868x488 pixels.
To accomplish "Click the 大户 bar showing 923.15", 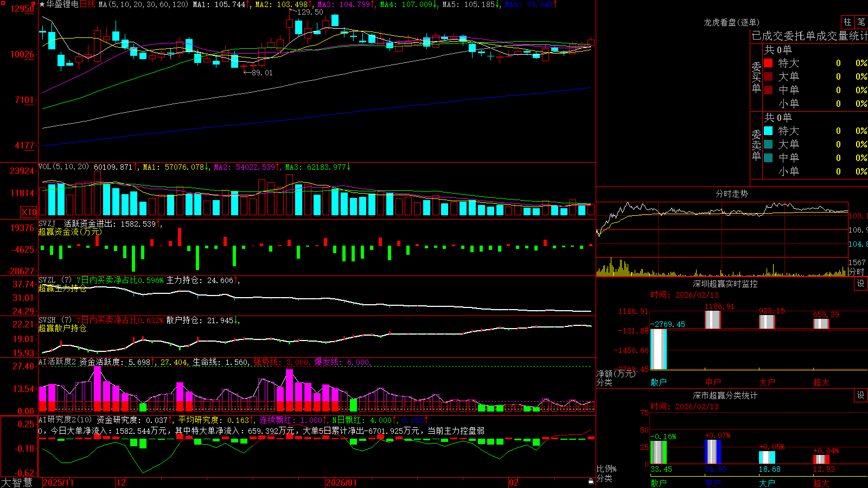I will pyautogui.click(x=767, y=322).
